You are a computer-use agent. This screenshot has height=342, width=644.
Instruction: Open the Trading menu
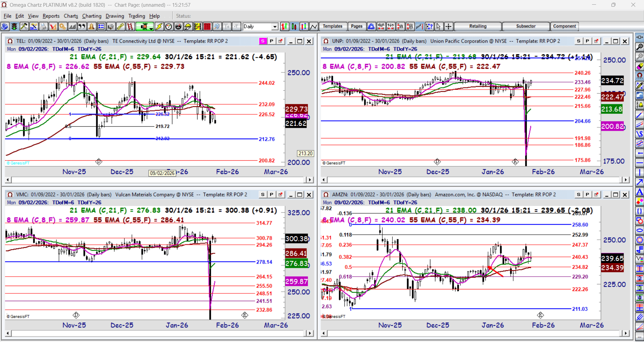tap(137, 16)
